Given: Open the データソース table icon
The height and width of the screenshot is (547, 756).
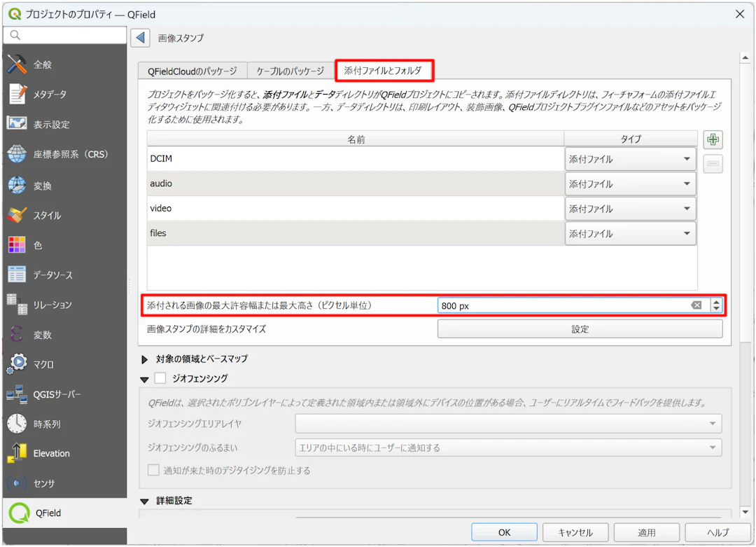Looking at the screenshot, I should pos(17,275).
